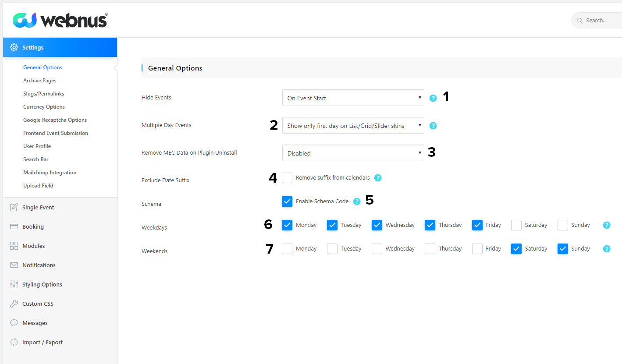Viewport: 622px width, 364px height.
Task: Click the Custom CSS wrench icon
Action: (14, 304)
